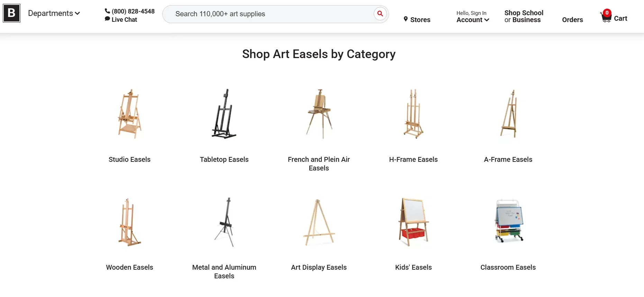Sign in via the Hello, Sign In link
Image resolution: width=644 pixels, height=297 pixels.
point(471,13)
